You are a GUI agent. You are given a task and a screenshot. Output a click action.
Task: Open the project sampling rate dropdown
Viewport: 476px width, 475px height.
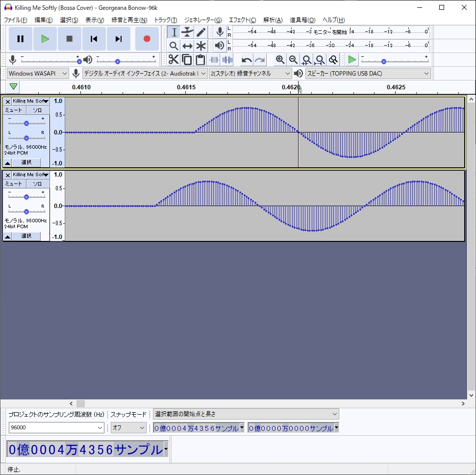tap(56, 427)
